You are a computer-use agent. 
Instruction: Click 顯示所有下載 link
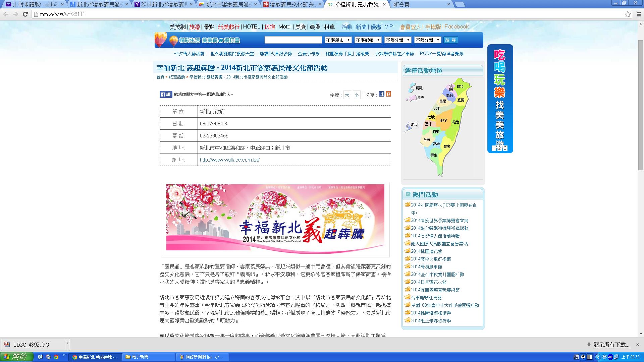[611, 345]
